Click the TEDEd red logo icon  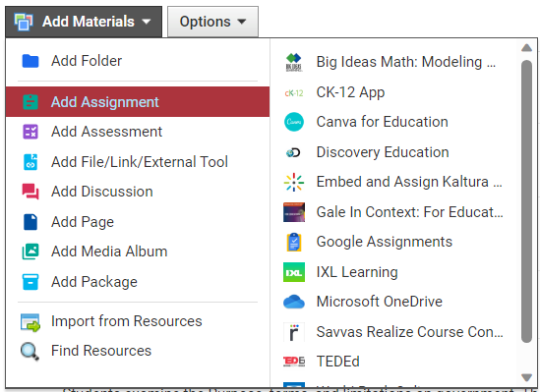(294, 362)
